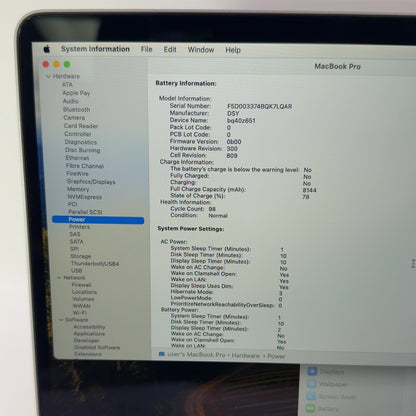Open the File menu
This screenshot has width=416, height=416.
tap(146, 49)
